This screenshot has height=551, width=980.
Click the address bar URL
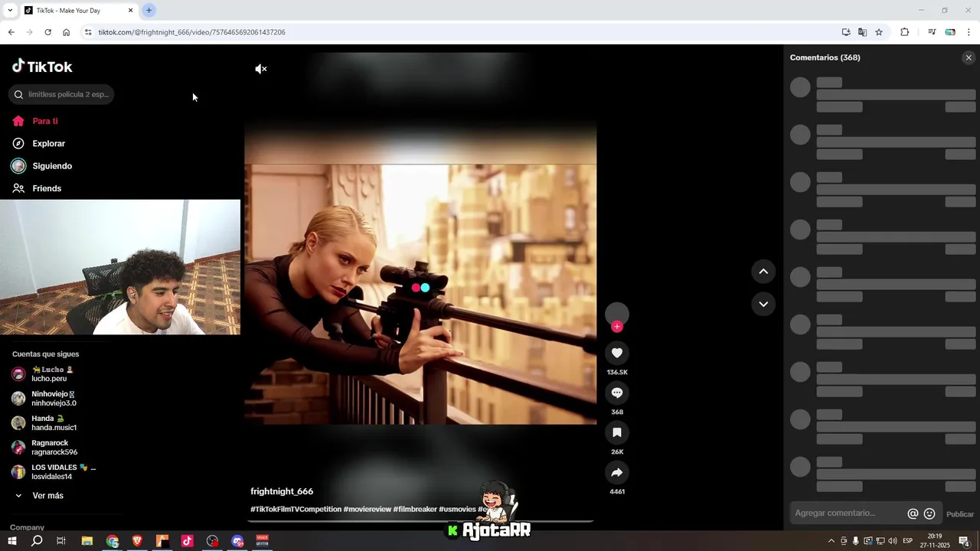tap(191, 32)
